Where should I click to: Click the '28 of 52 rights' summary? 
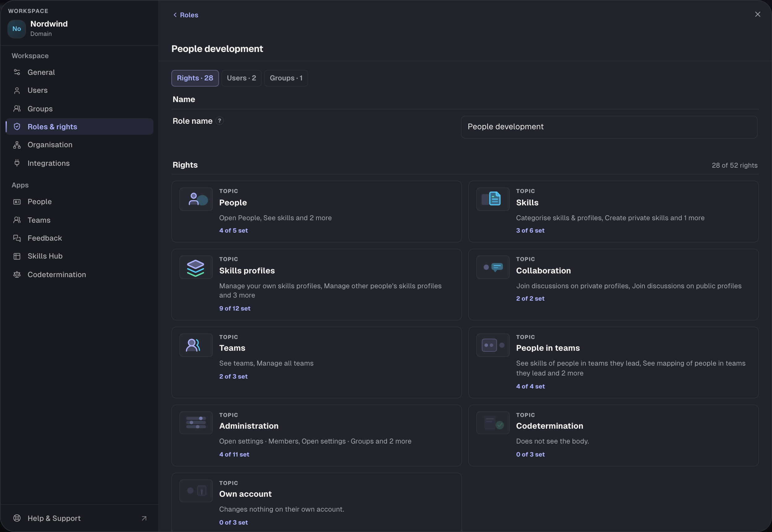[735, 165]
